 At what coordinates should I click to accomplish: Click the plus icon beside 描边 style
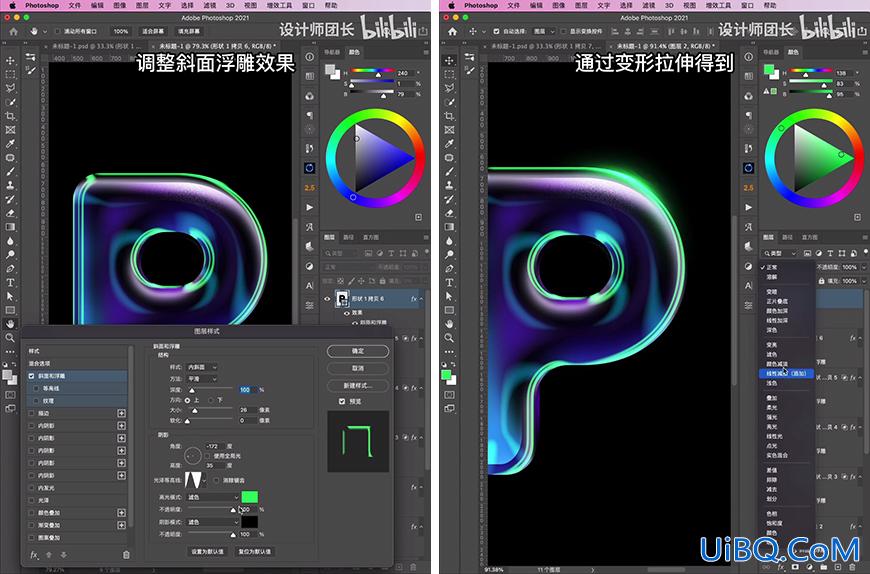(x=122, y=413)
